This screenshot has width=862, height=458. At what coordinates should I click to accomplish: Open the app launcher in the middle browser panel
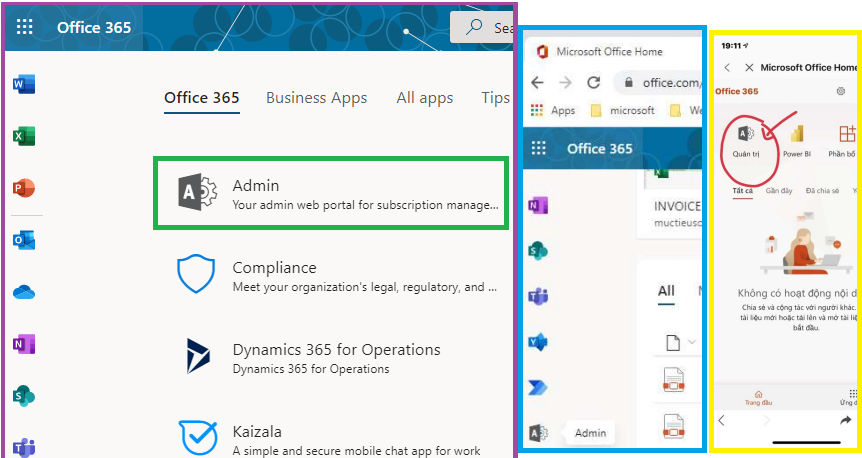(539, 148)
